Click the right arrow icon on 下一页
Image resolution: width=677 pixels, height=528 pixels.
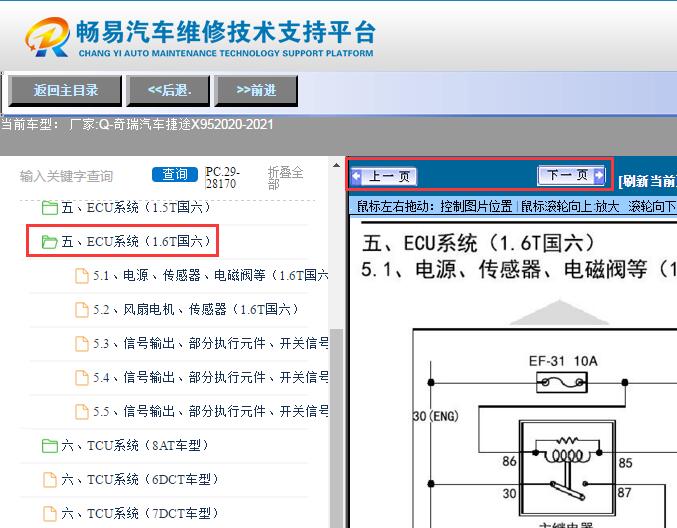pos(598,175)
